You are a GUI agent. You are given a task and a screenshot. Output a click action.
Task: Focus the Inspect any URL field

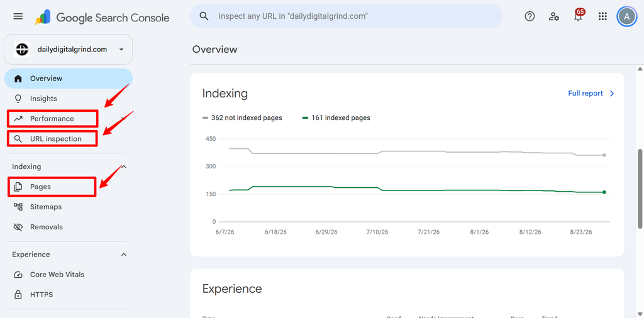[x=347, y=16]
